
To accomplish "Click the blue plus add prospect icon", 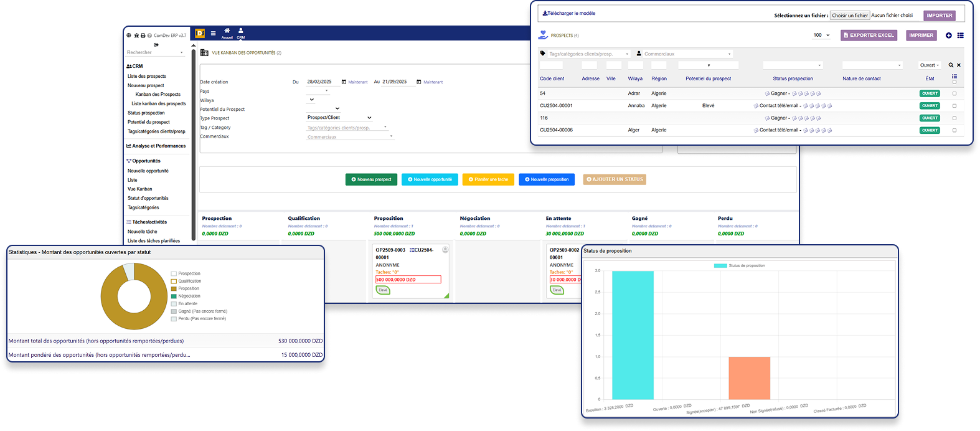I will point(949,36).
